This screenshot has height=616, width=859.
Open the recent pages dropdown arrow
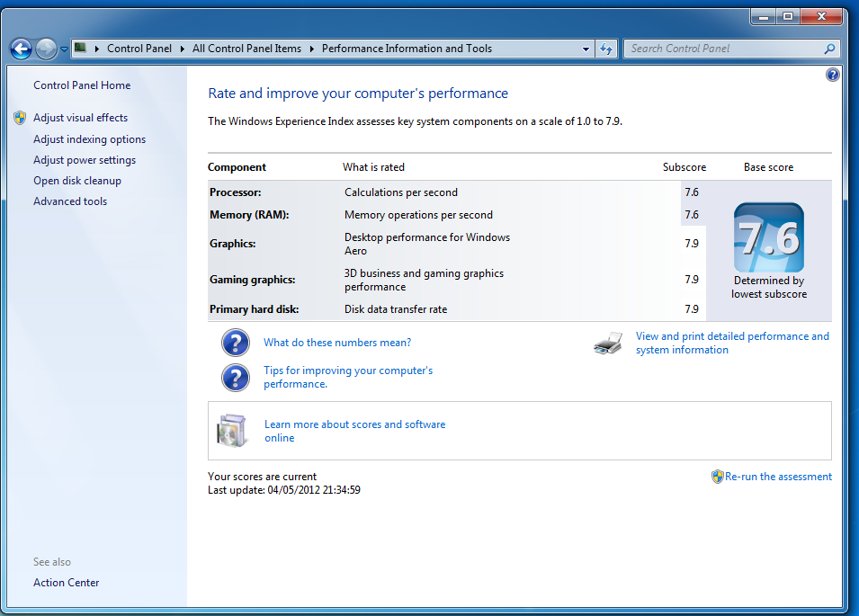pyautogui.click(x=64, y=49)
